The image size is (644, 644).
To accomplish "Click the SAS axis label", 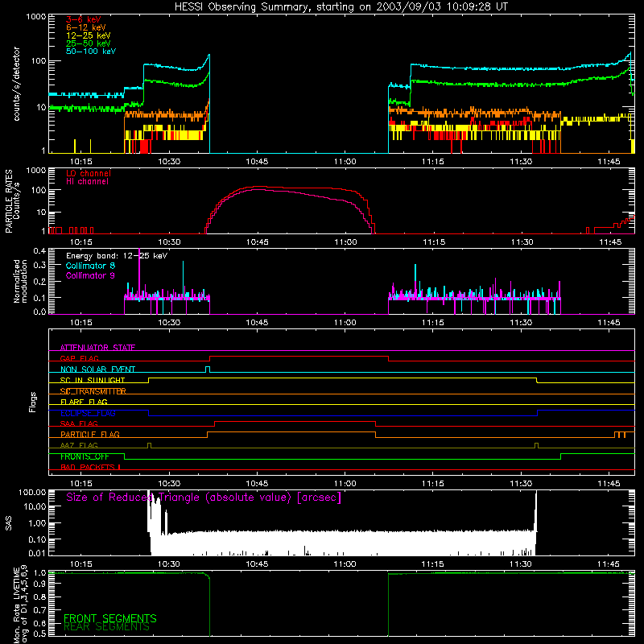I will (8, 523).
